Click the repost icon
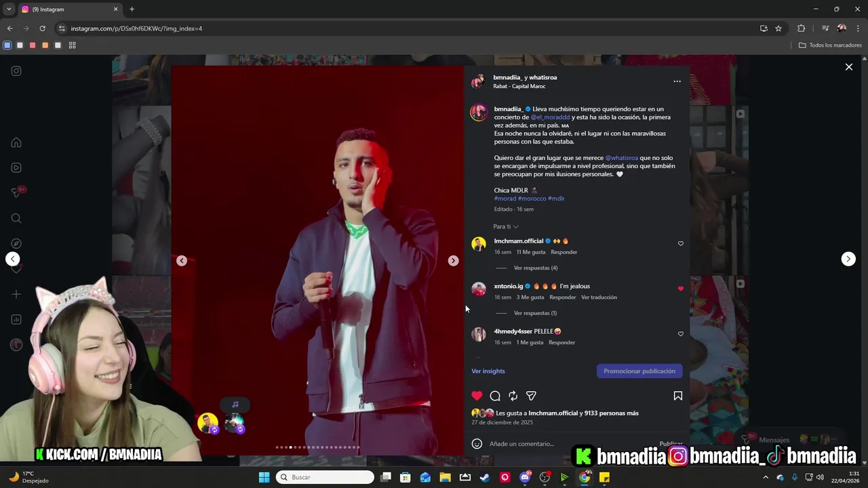The width and height of the screenshot is (868, 488). pyautogui.click(x=513, y=396)
